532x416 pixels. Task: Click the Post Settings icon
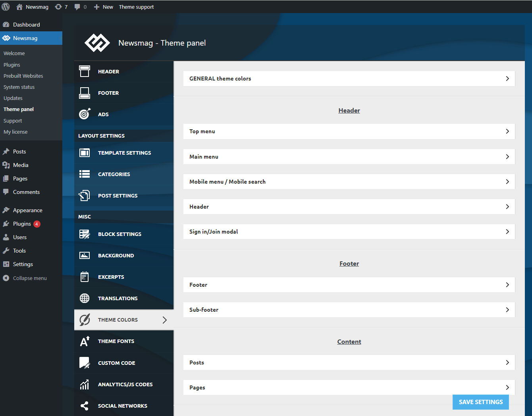85,196
